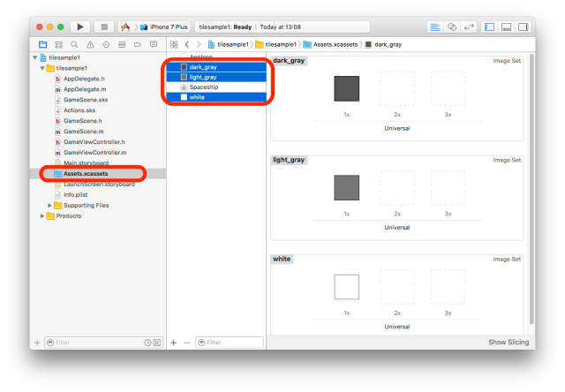
Task: Select the Project navigator folder icon
Action: coord(42,44)
